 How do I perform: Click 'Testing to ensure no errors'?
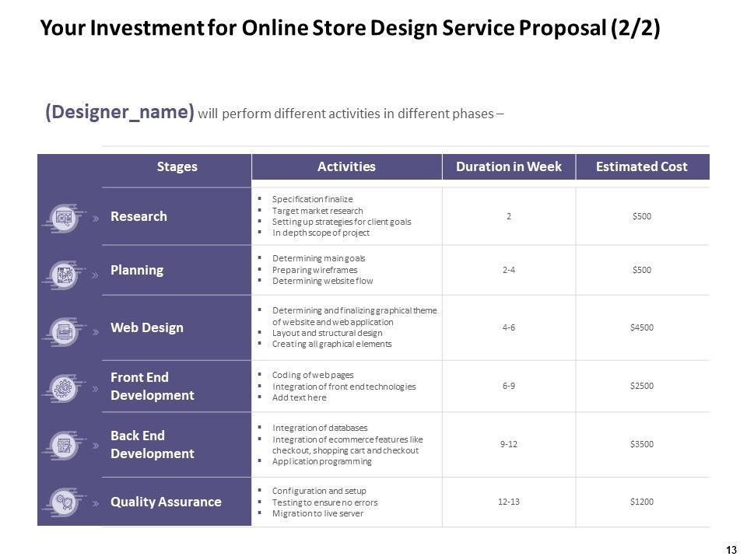click(x=325, y=502)
